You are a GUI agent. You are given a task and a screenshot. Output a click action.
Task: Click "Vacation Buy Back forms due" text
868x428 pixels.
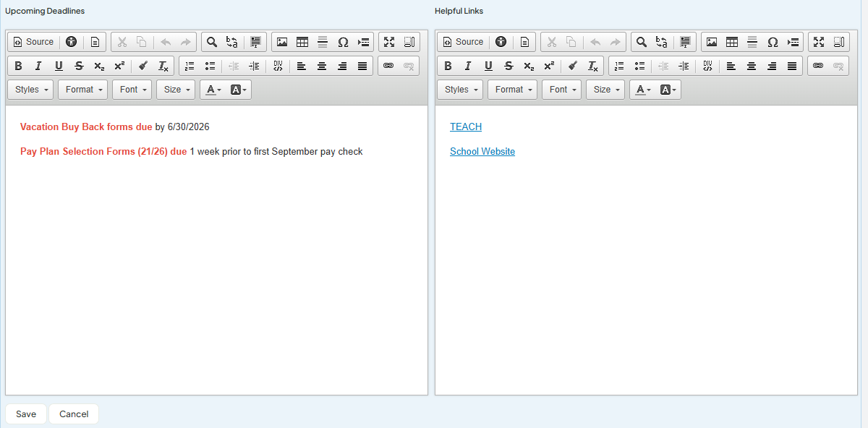coord(86,127)
